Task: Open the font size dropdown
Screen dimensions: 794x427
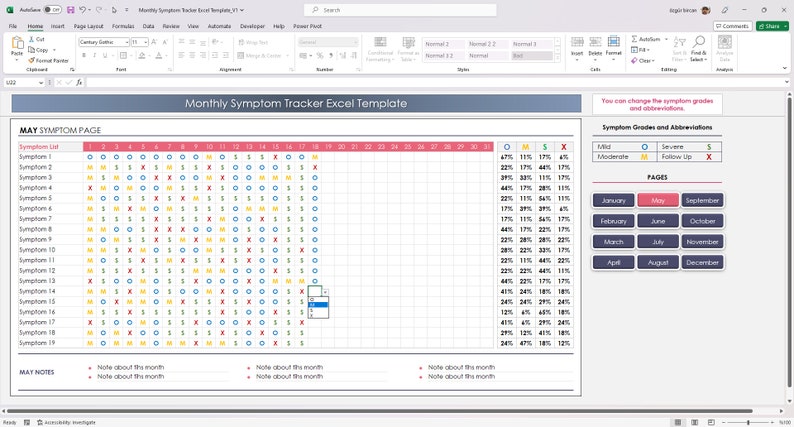Action: (146, 42)
